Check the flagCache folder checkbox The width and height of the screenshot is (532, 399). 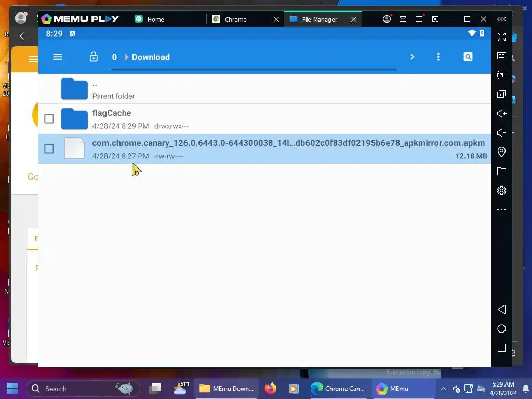49,119
